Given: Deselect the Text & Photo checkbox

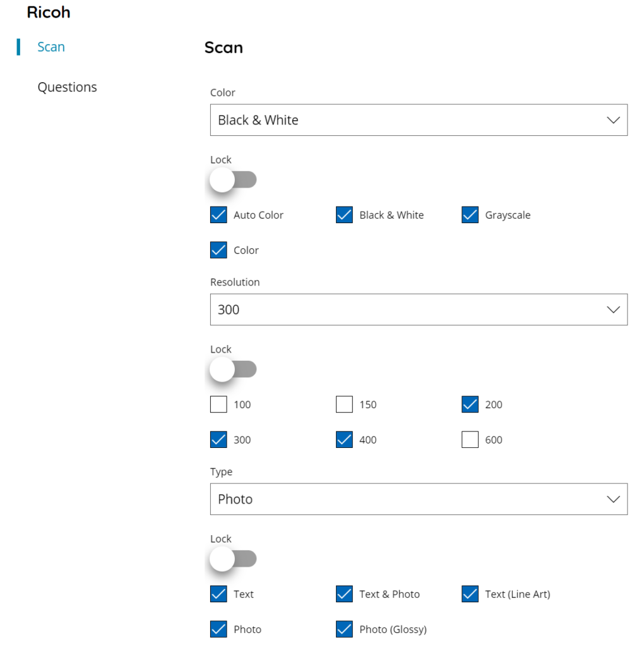Looking at the screenshot, I should pos(344,594).
